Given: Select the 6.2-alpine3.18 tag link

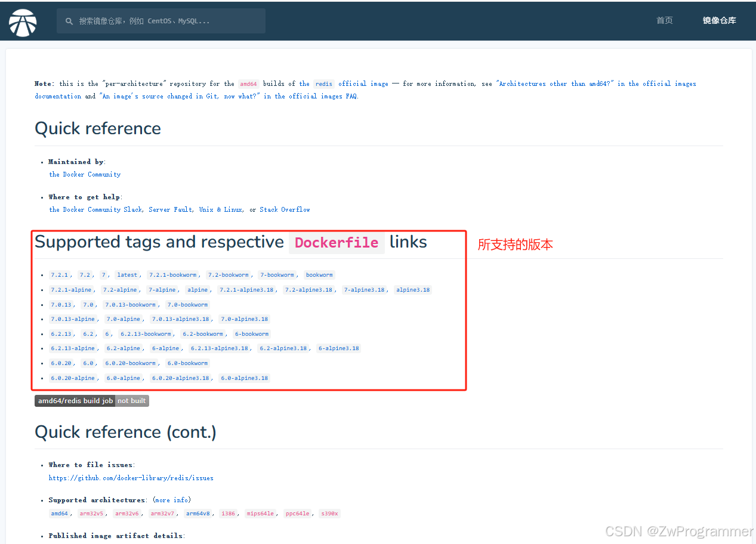Looking at the screenshot, I should pos(283,348).
